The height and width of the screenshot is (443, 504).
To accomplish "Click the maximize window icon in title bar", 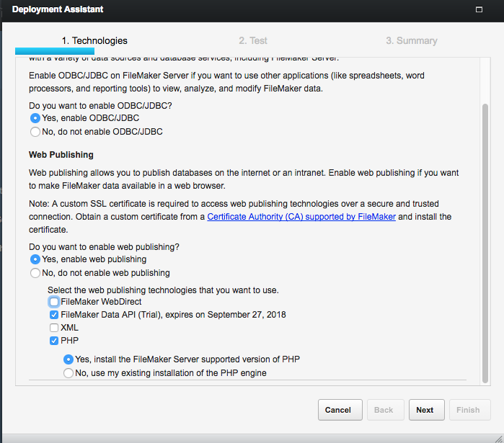I will 479,9.
